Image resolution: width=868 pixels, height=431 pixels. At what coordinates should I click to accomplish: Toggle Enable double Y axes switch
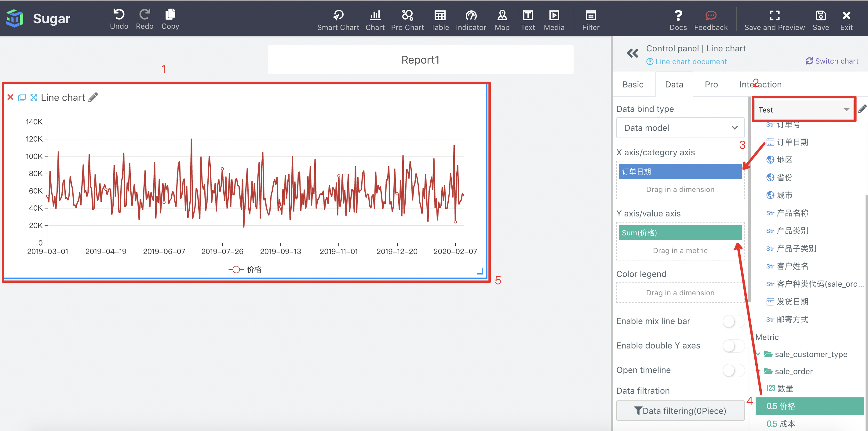point(733,346)
